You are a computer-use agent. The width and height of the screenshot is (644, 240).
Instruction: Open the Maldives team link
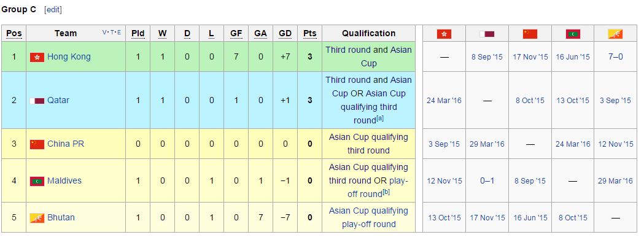64,181
